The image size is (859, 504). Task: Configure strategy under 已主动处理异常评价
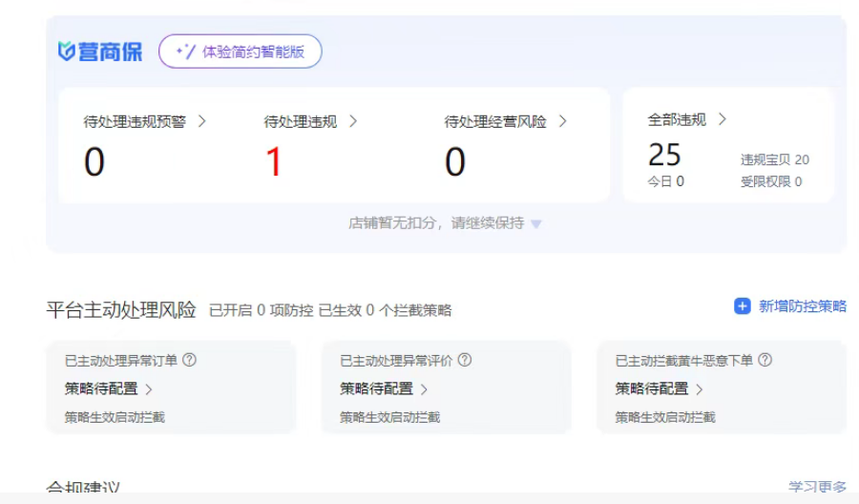pyautogui.click(x=384, y=388)
